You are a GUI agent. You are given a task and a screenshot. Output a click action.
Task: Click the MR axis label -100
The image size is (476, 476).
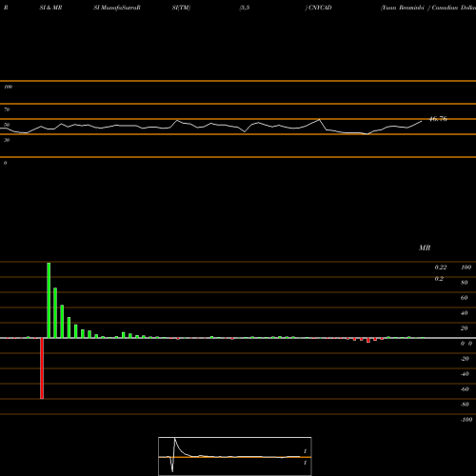coord(466,420)
